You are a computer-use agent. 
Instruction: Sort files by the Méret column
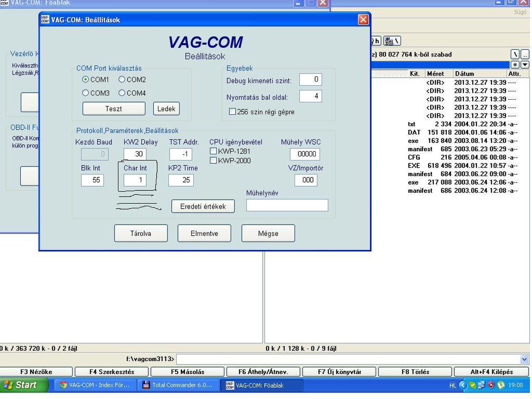click(439, 74)
